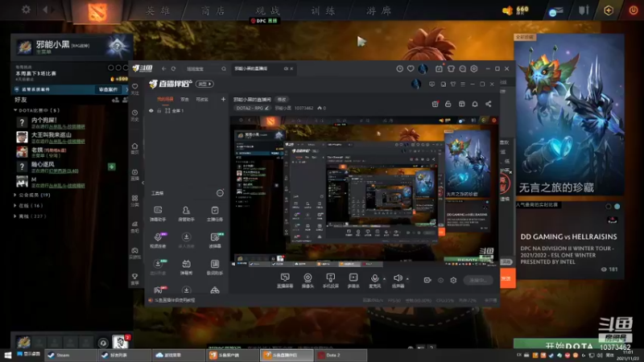
Task: Add a new scene with plus icon
Action: (x=223, y=99)
